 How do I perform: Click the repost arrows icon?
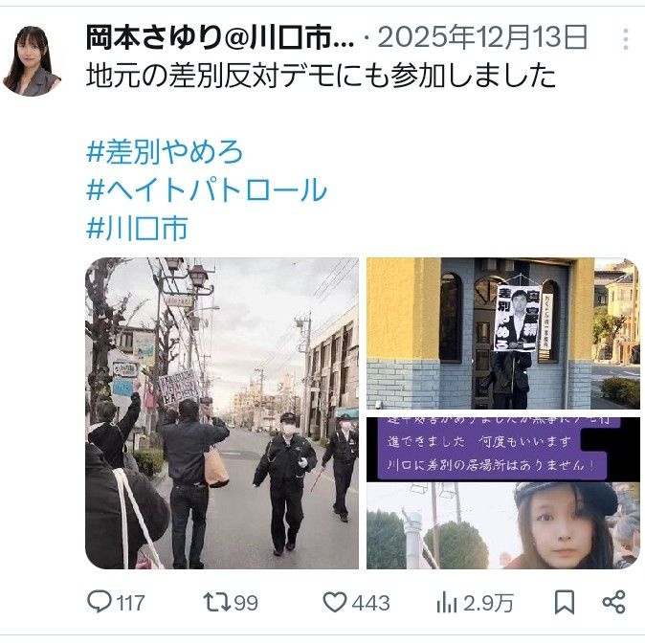coord(217,602)
